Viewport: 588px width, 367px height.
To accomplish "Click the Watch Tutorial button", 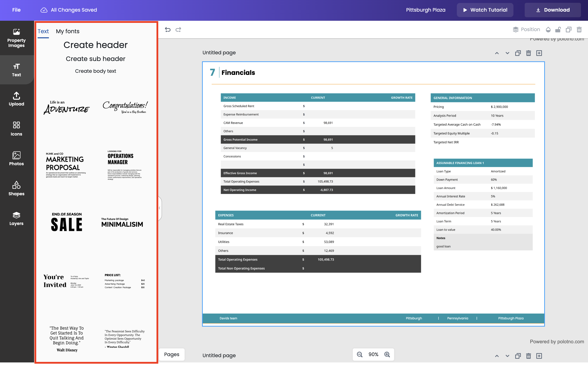I will pos(485,10).
